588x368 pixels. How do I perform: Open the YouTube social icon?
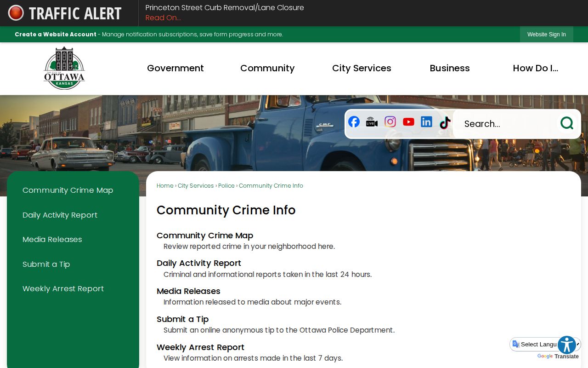408,122
